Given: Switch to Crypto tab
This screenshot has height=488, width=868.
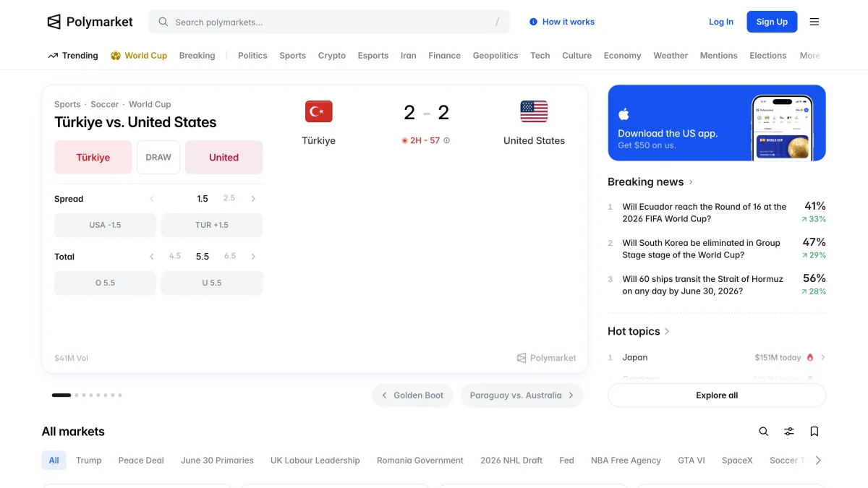Looking at the screenshot, I should click(x=332, y=56).
